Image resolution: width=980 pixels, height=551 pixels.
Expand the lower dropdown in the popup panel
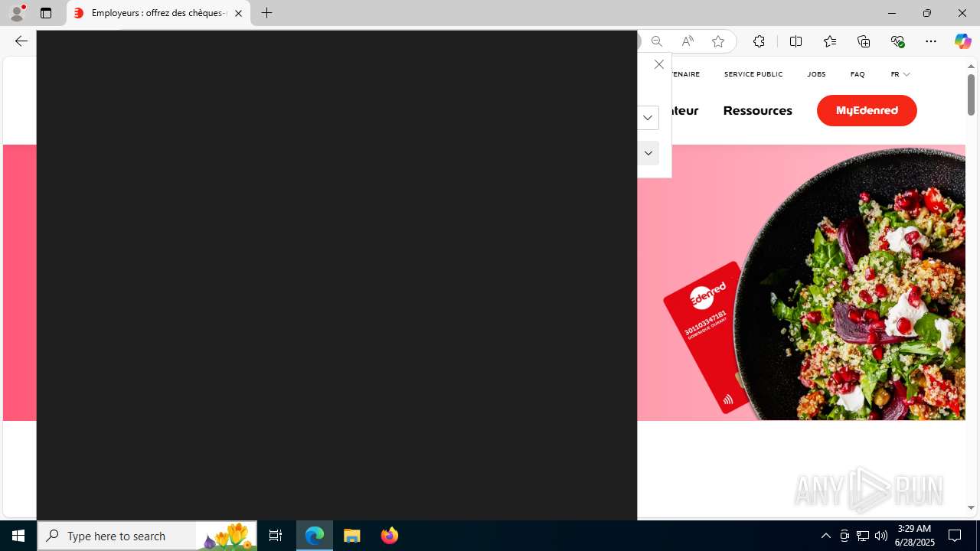pos(648,153)
